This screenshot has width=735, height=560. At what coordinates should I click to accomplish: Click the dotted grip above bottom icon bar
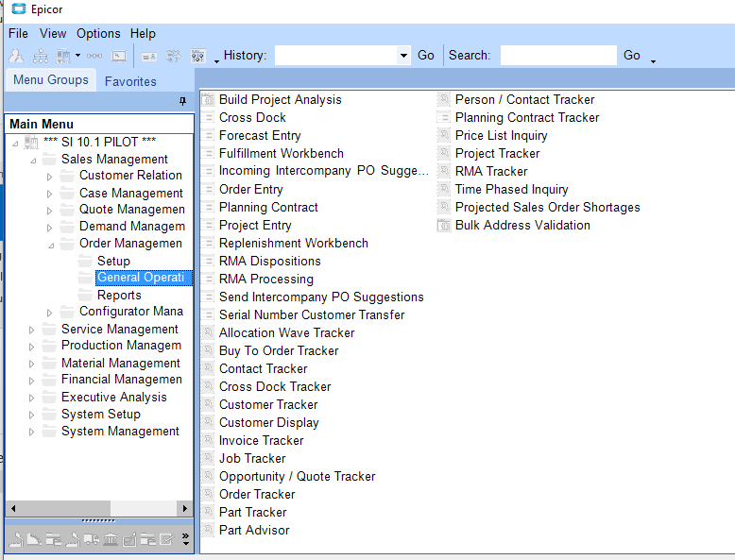click(98, 520)
